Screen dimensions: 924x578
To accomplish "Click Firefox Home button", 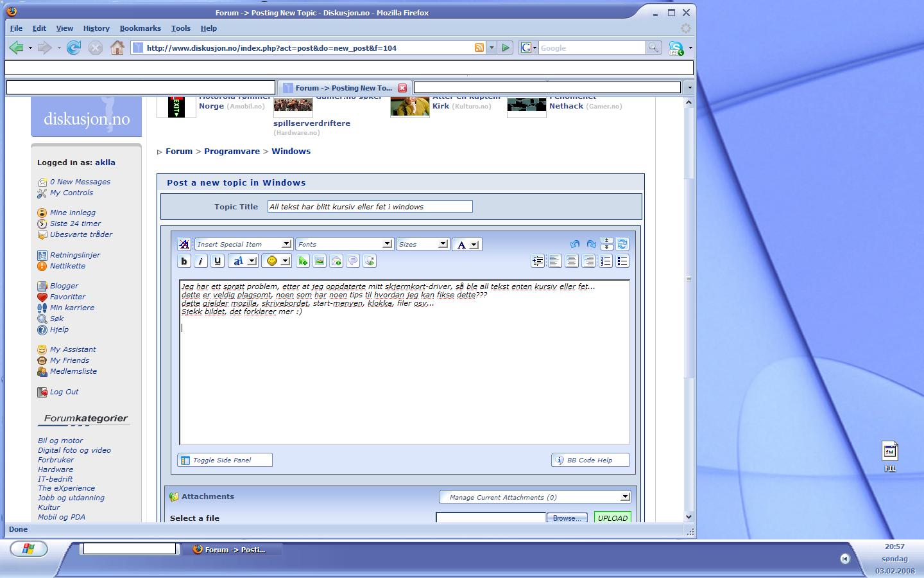I will click(x=117, y=48).
